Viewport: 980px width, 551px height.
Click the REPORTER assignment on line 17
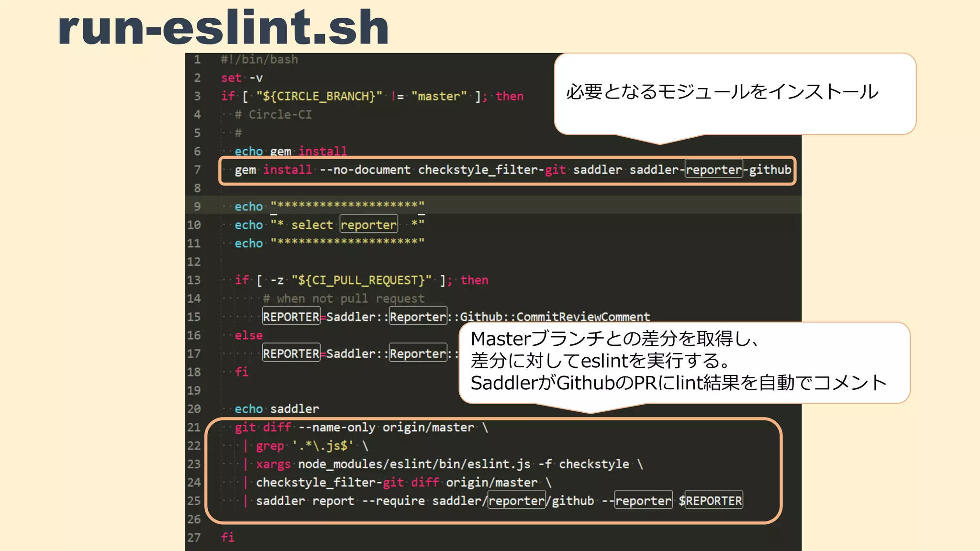[361, 353]
